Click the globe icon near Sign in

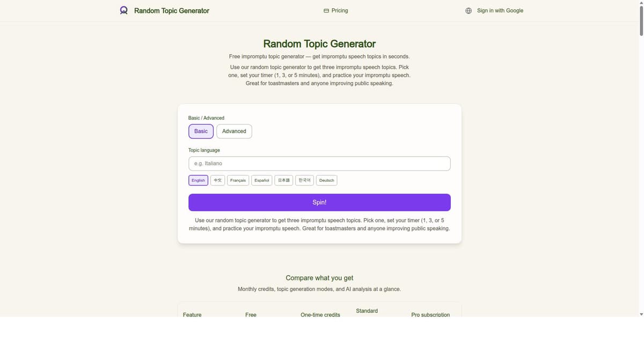tap(468, 10)
